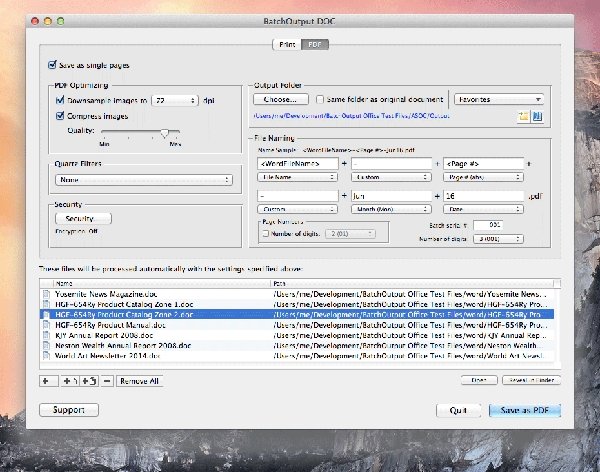Viewport: 600px width, 472px height.
Task: Click the Open button under file list
Action: pos(479,380)
